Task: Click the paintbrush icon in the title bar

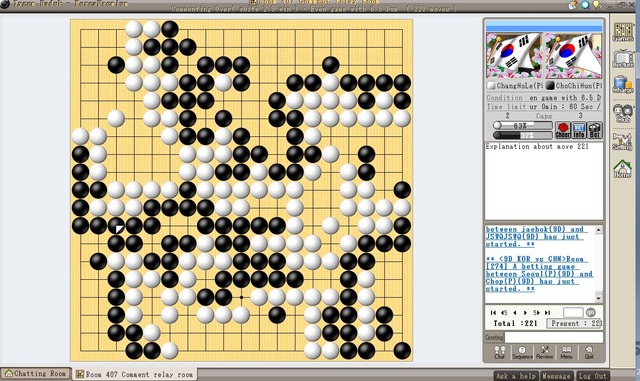Action: [573, 4]
